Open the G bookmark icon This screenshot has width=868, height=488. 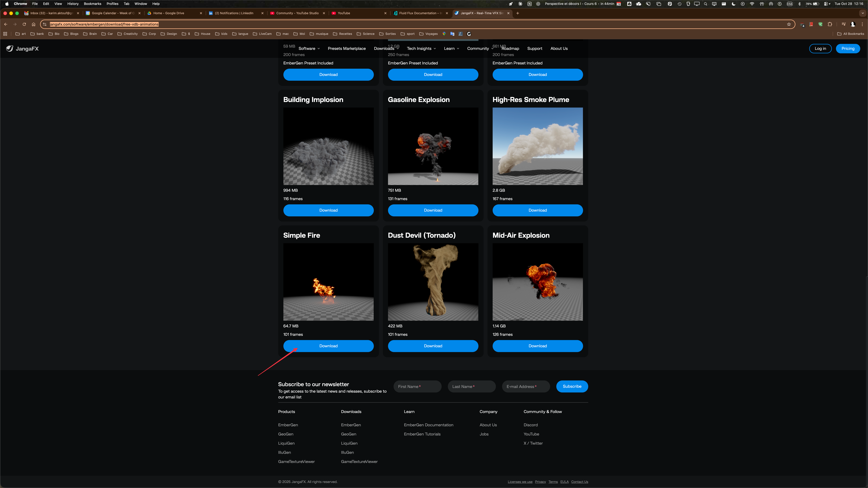point(469,34)
